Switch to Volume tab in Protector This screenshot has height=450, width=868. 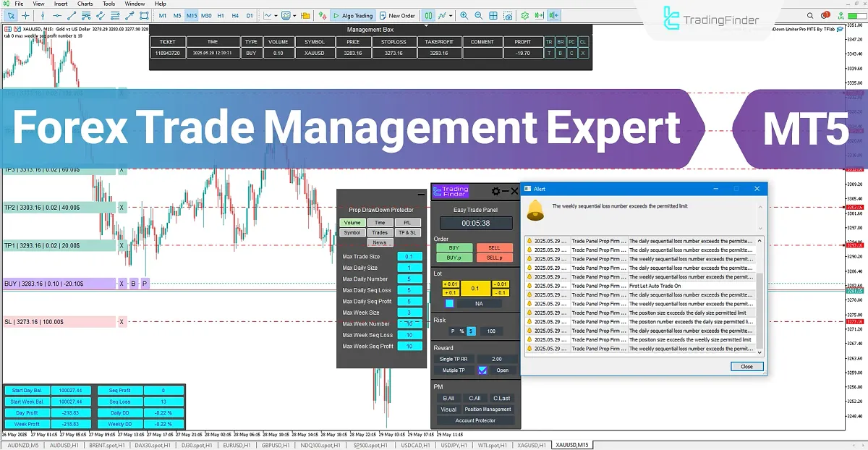[x=352, y=223]
